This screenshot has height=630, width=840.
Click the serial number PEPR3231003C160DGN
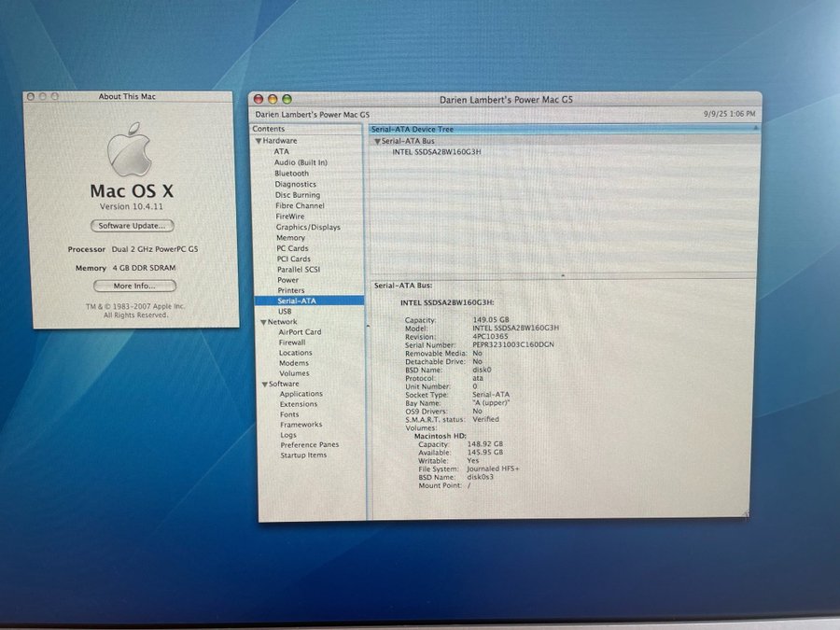(513, 345)
